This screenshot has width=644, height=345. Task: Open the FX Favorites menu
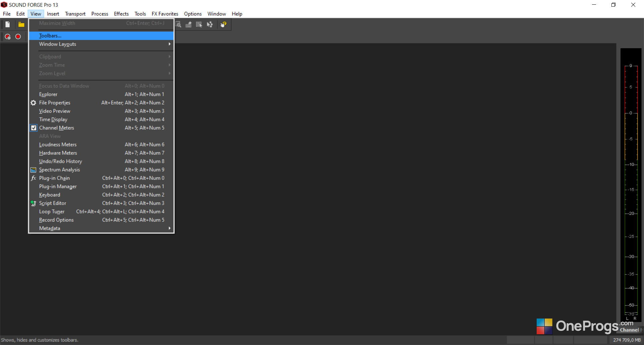click(165, 14)
